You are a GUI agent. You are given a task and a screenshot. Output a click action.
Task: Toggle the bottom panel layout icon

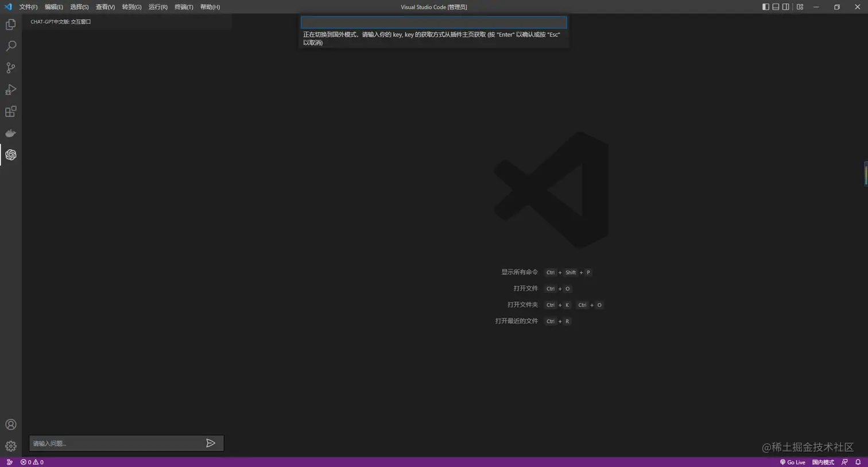[x=776, y=7]
